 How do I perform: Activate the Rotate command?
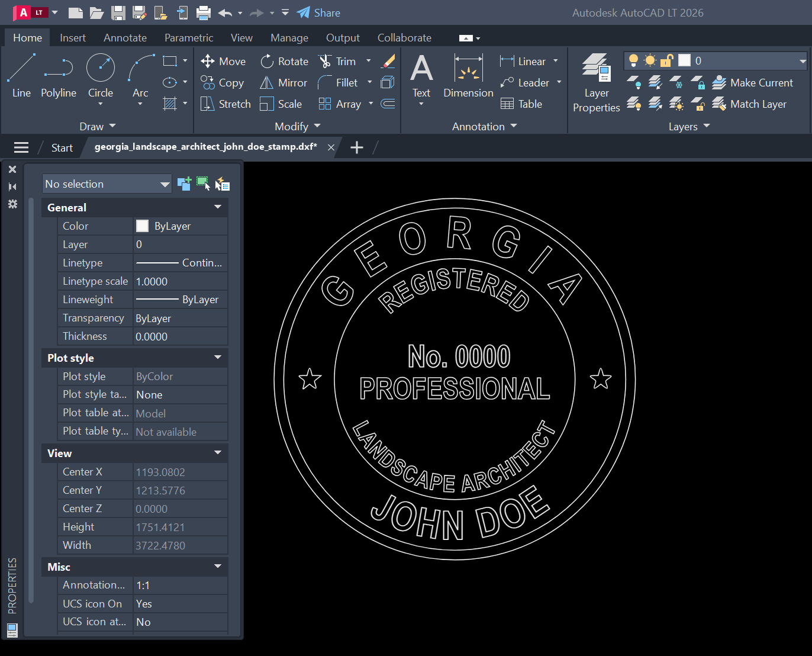285,61
